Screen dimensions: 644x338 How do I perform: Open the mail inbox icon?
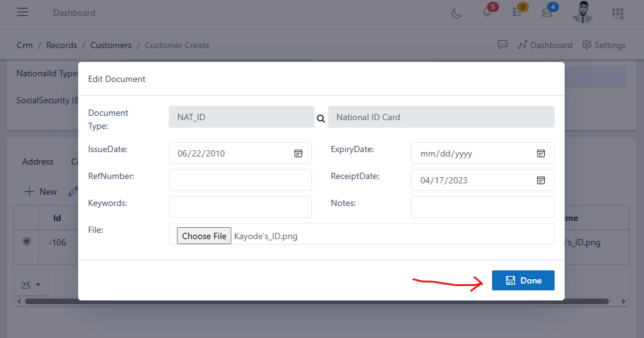[547, 13]
